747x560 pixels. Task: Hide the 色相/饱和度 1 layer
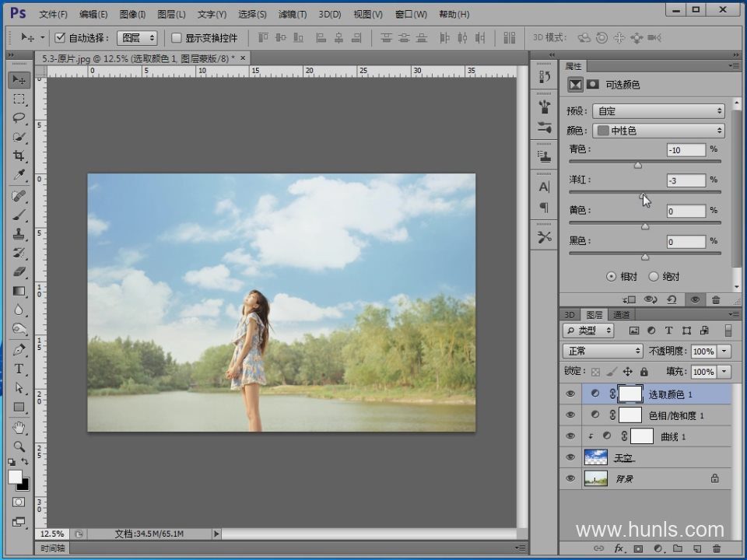pos(570,415)
